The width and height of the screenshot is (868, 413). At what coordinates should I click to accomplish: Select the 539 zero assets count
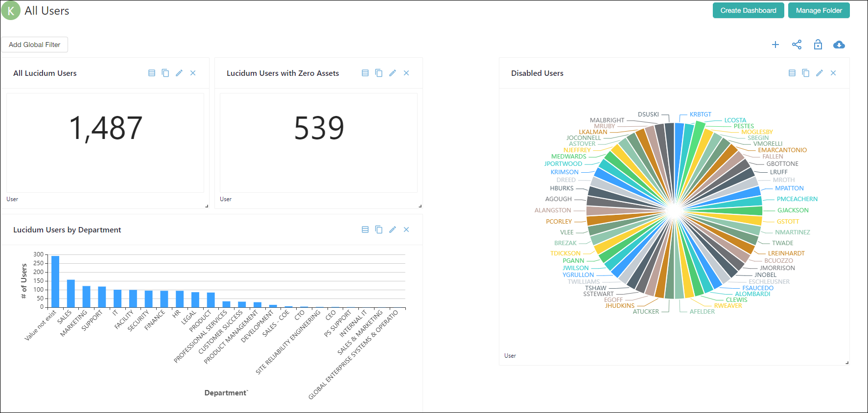[x=319, y=128]
